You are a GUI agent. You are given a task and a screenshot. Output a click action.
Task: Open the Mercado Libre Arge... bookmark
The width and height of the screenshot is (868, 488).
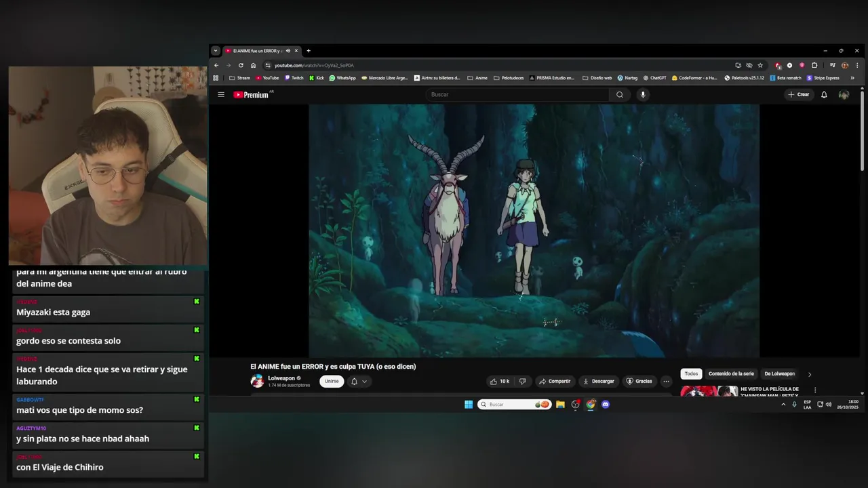tap(385, 78)
